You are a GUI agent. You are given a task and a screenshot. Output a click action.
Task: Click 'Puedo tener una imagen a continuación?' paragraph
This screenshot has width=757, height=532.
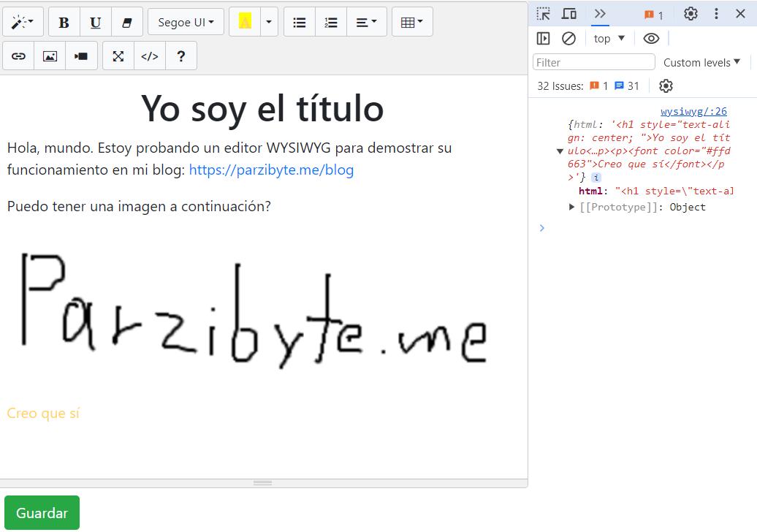pyautogui.click(x=139, y=207)
